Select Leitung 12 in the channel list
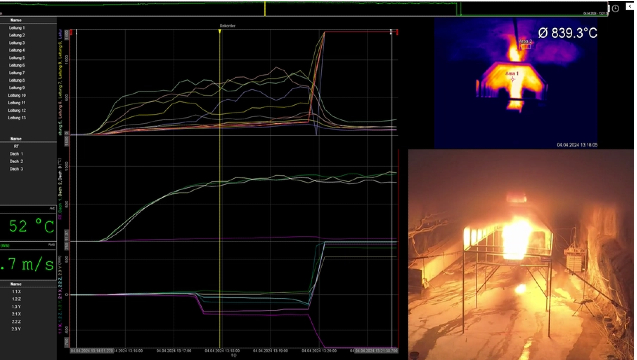The image size is (637, 360). click(17, 110)
